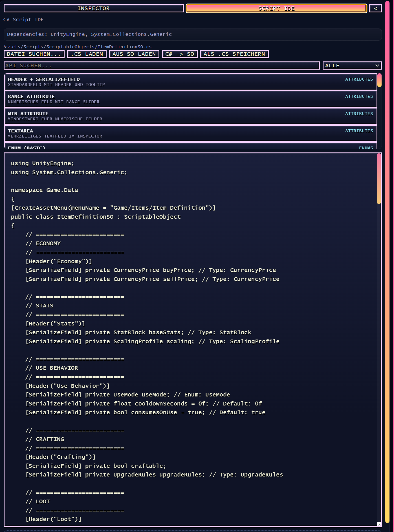Click the [Header("Economy")] line

pyautogui.click(x=59, y=261)
